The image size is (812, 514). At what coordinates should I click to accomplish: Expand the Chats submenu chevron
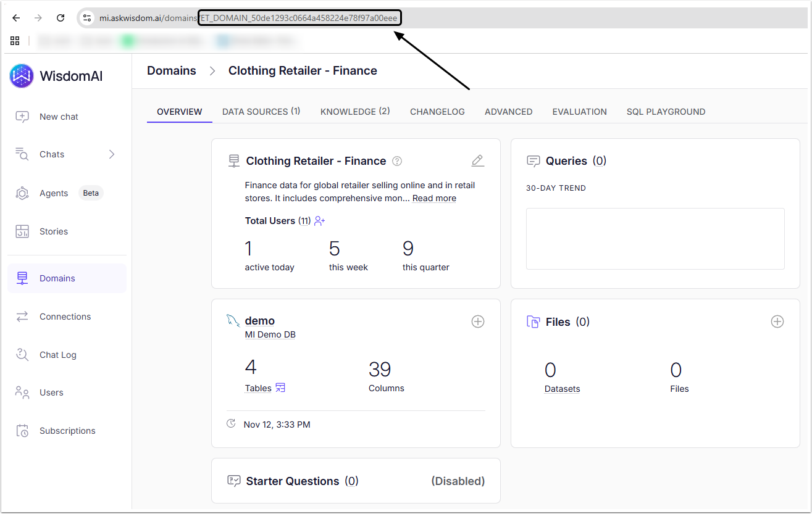tap(112, 154)
